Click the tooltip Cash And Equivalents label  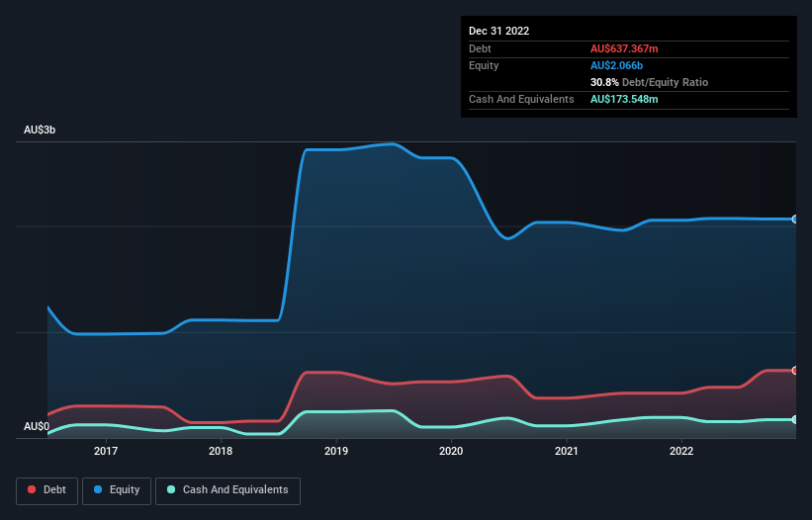[x=521, y=99]
